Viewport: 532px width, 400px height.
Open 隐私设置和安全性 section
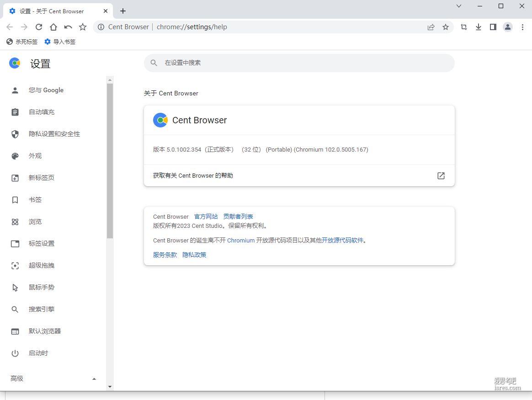pos(53,134)
